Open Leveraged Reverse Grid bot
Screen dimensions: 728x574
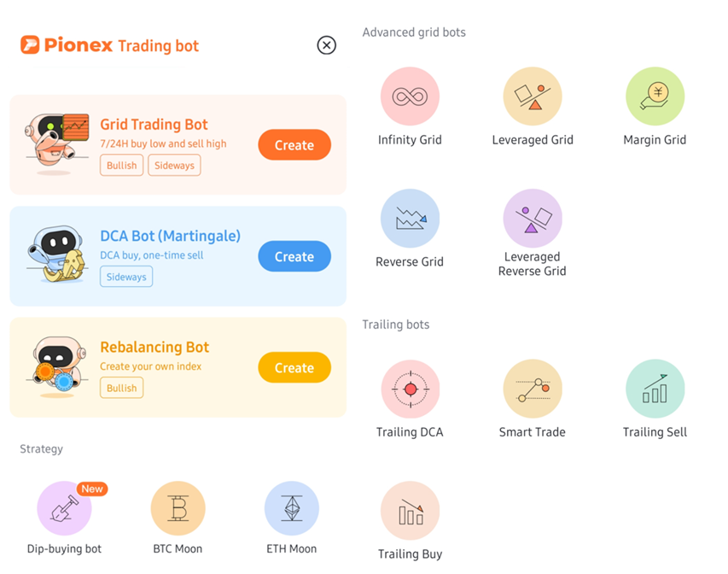coord(533,218)
